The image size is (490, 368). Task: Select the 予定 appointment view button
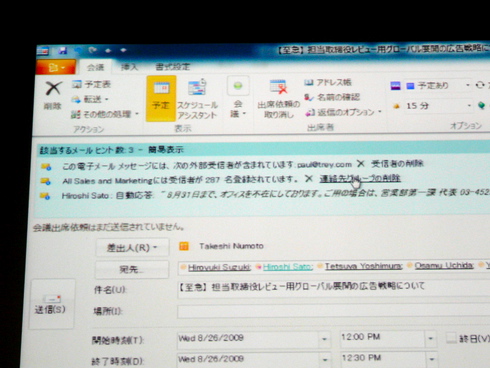click(x=161, y=98)
